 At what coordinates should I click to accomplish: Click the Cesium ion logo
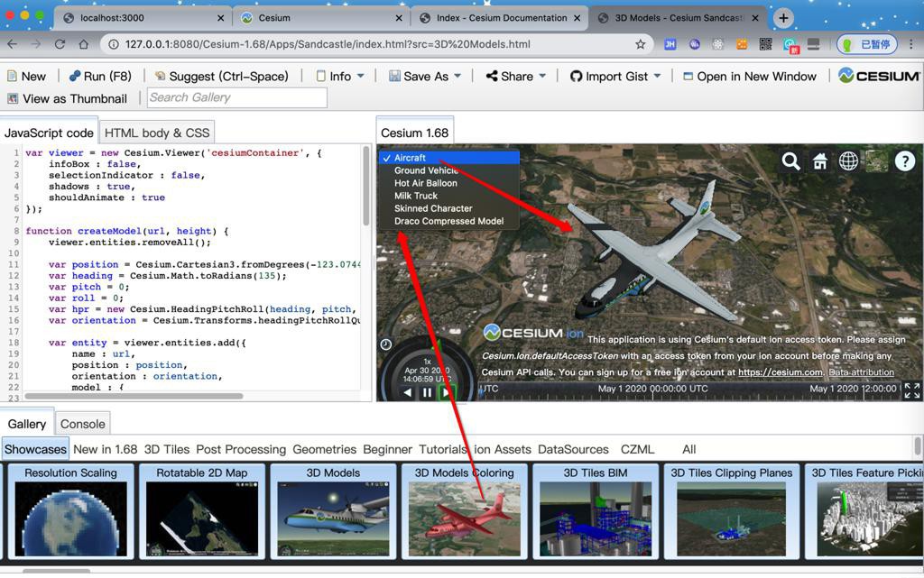point(533,333)
